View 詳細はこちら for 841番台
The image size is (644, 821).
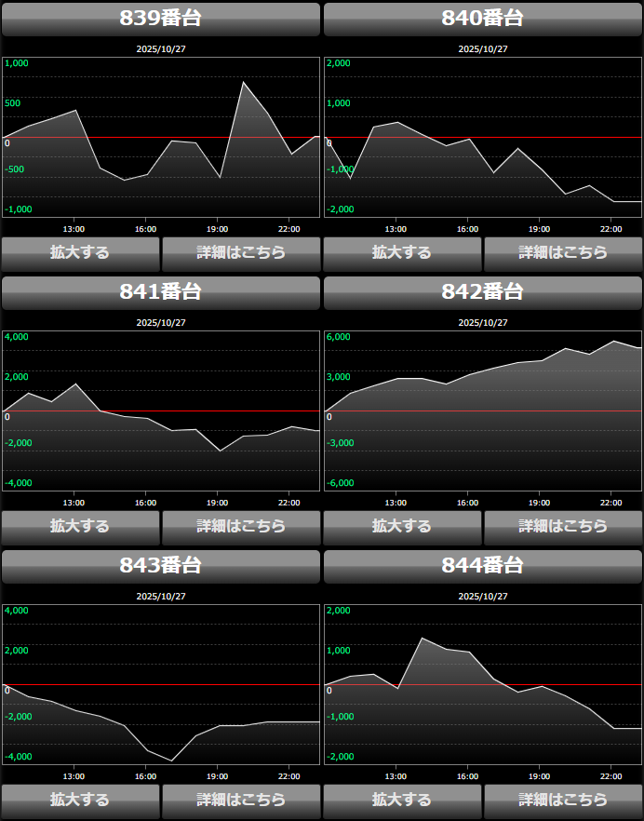pos(240,527)
